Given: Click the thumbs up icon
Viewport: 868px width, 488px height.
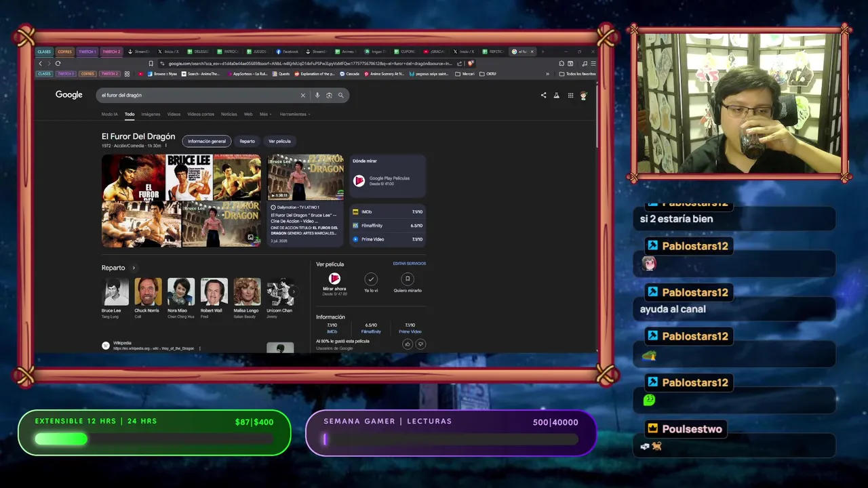Looking at the screenshot, I should click(408, 344).
